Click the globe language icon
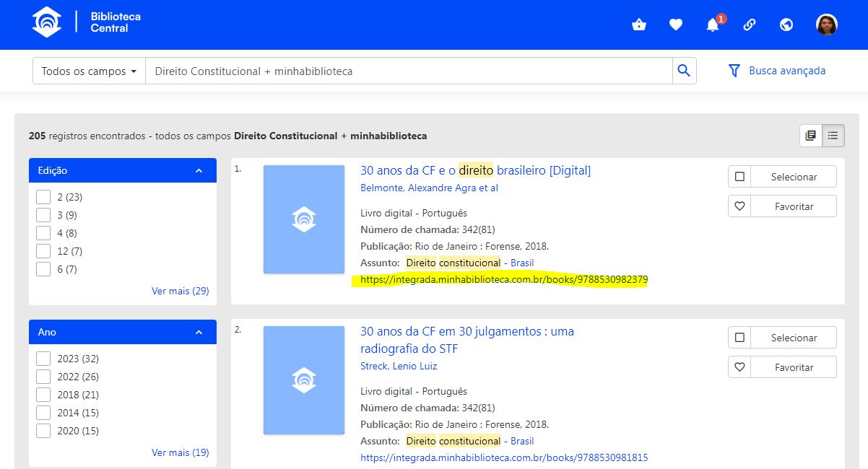 coord(786,25)
